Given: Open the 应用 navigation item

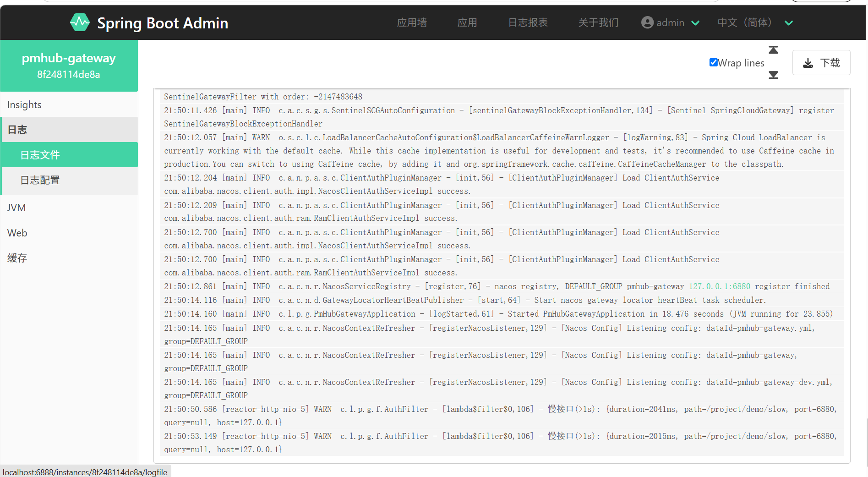Looking at the screenshot, I should point(467,22).
